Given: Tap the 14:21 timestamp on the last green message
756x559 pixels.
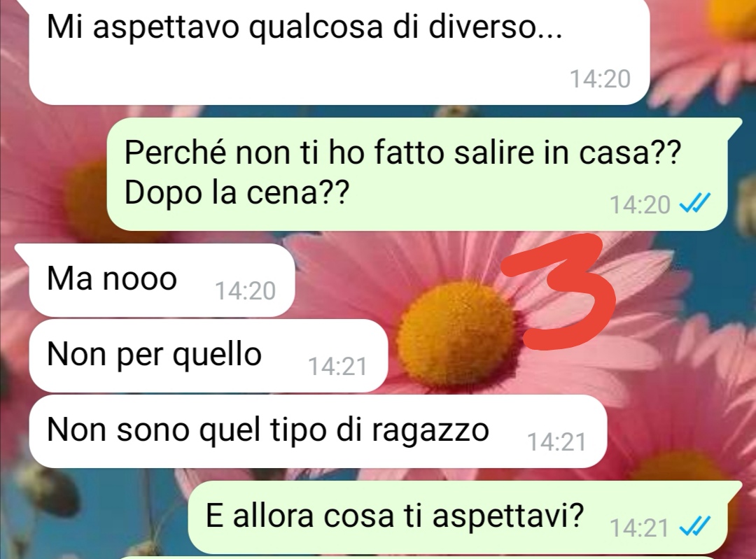Looking at the screenshot, I should (639, 528).
